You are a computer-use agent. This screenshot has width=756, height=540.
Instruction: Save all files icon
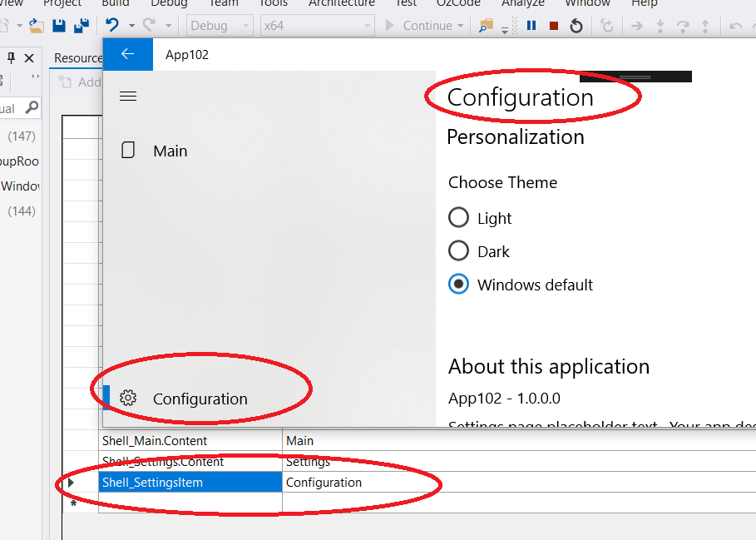(x=82, y=26)
